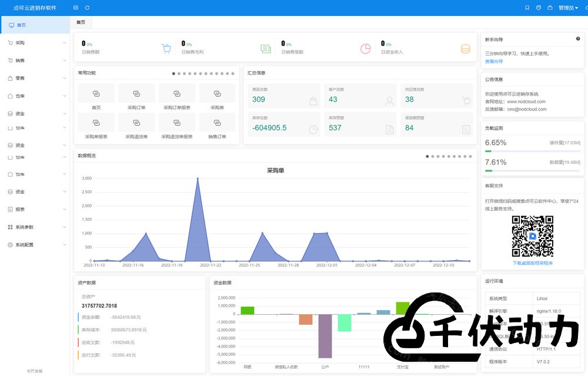
Task: Click the 查看向导 link
Action: coord(494,61)
